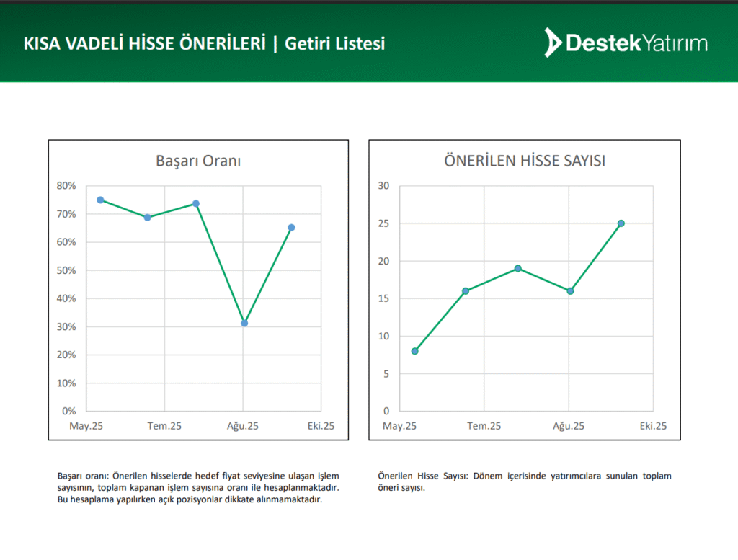Click the 75% first data point in Başarı Oranı

click(100, 200)
